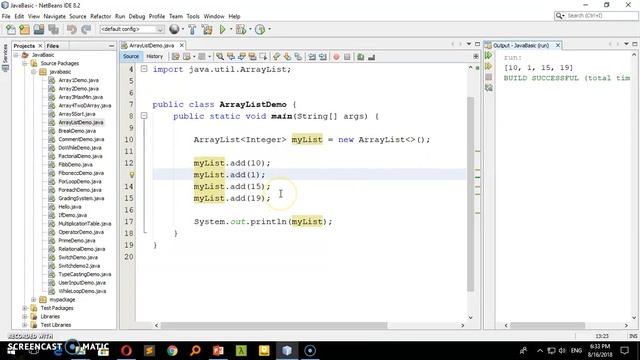Click the Find Previous Occurrence icon

tap(231, 57)
